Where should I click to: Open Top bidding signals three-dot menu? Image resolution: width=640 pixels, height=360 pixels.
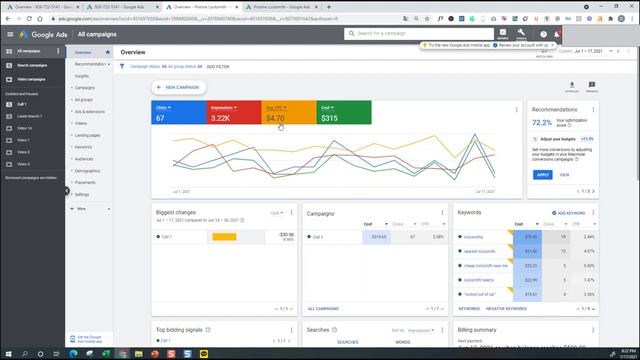[291, 330]
